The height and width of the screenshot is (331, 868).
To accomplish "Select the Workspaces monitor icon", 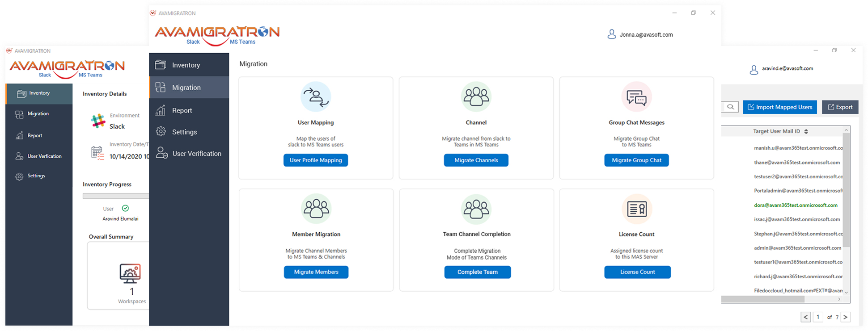I will click(x=130, y=273).
